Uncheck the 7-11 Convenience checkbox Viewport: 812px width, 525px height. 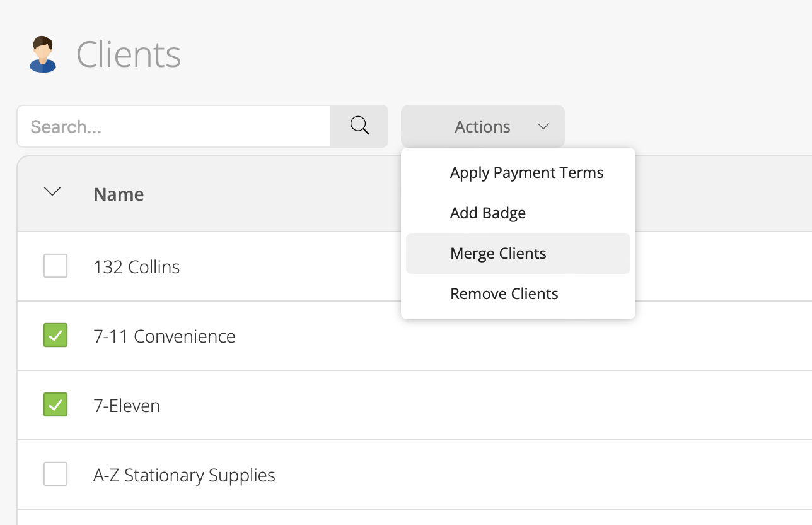pos(55,335)
